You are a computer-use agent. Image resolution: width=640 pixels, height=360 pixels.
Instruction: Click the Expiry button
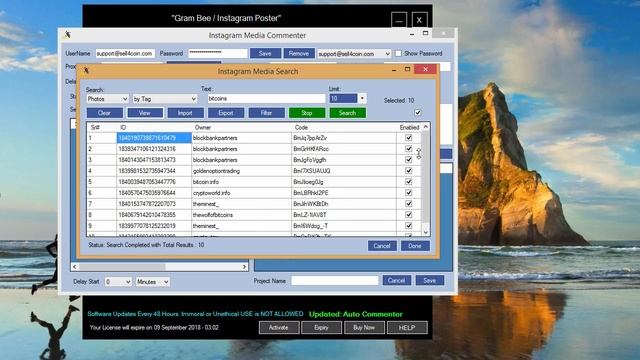[x=321, y=327]
